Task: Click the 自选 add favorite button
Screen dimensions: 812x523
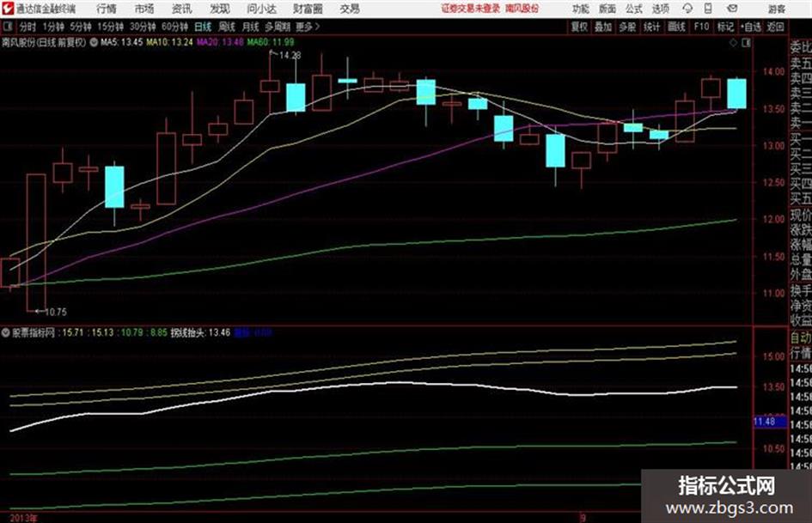Action: 750,27
